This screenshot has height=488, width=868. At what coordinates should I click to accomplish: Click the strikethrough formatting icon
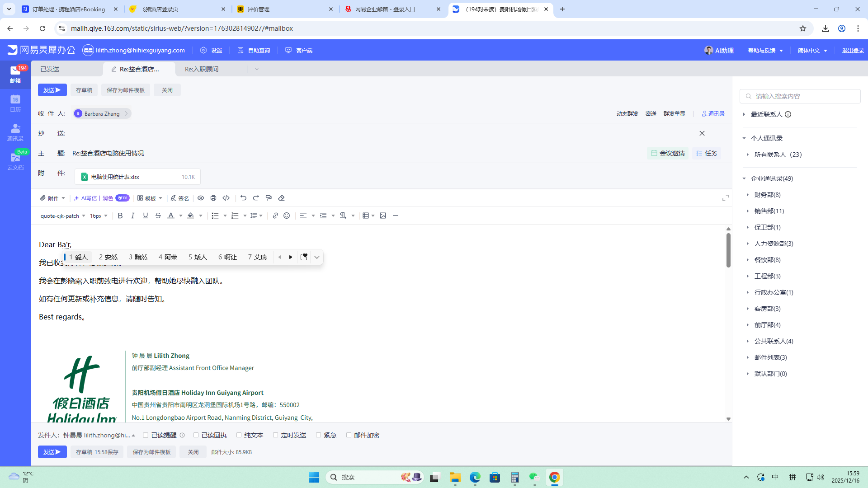click(x=158, y=216)
